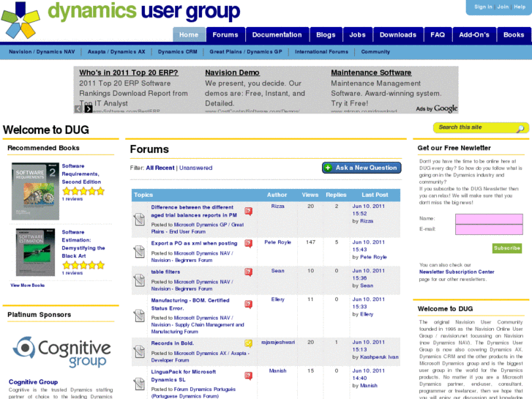Viewport: 532px width, 399px height.
Task: Click the red question icon on LinguaPack topic
Action: coord(249,376)
